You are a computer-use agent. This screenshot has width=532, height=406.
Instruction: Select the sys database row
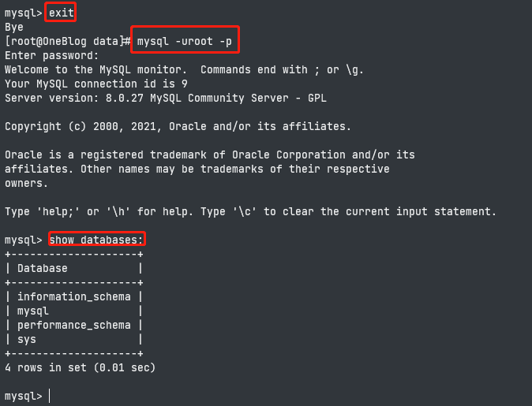point(27,339)
